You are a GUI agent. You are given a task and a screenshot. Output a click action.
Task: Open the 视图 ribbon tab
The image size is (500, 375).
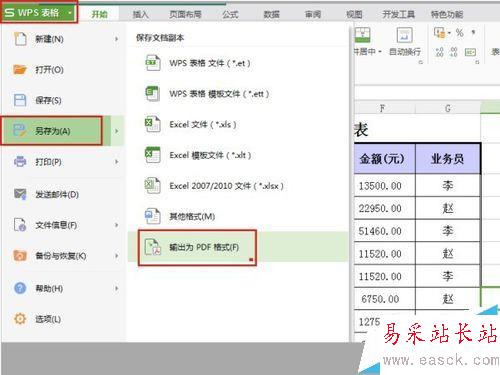point(354,14)
